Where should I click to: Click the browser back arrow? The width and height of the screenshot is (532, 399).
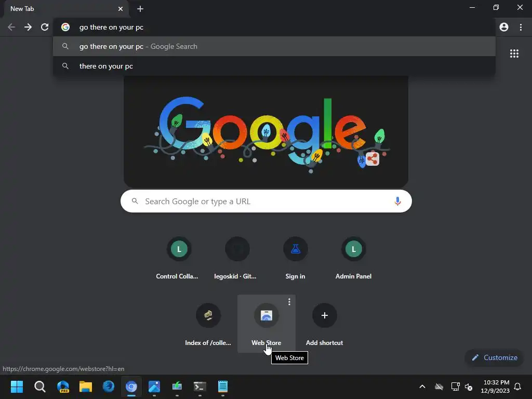click(x=11, y=27)
